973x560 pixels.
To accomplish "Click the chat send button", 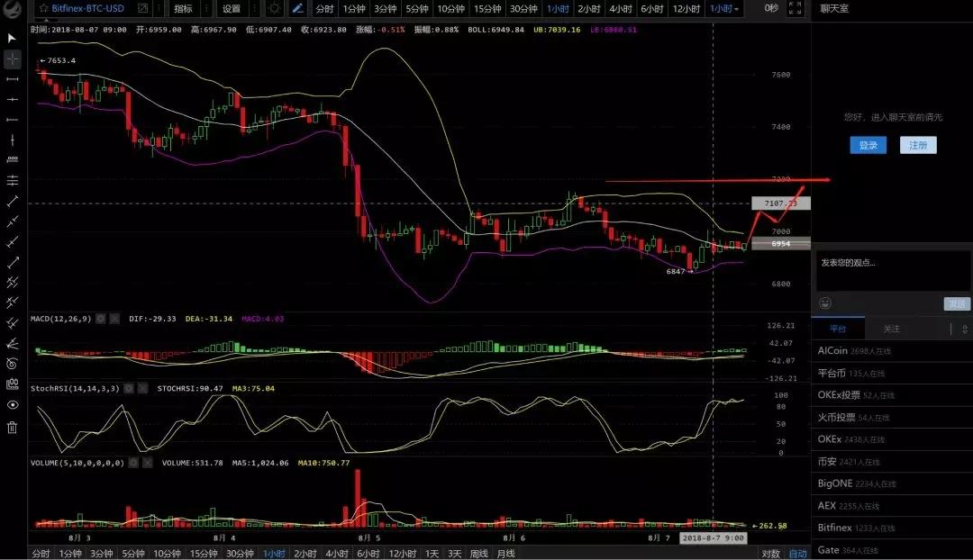I will coord(956,303).
